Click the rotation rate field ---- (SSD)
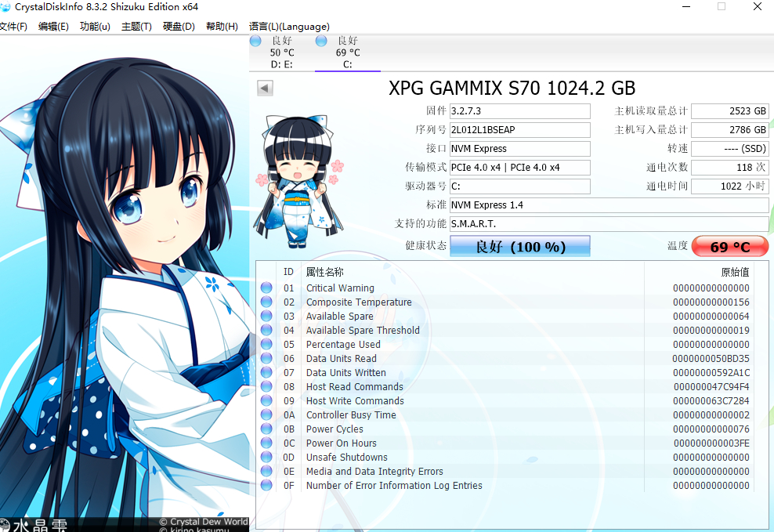This screenshot has width=774, height=532. 730,149
